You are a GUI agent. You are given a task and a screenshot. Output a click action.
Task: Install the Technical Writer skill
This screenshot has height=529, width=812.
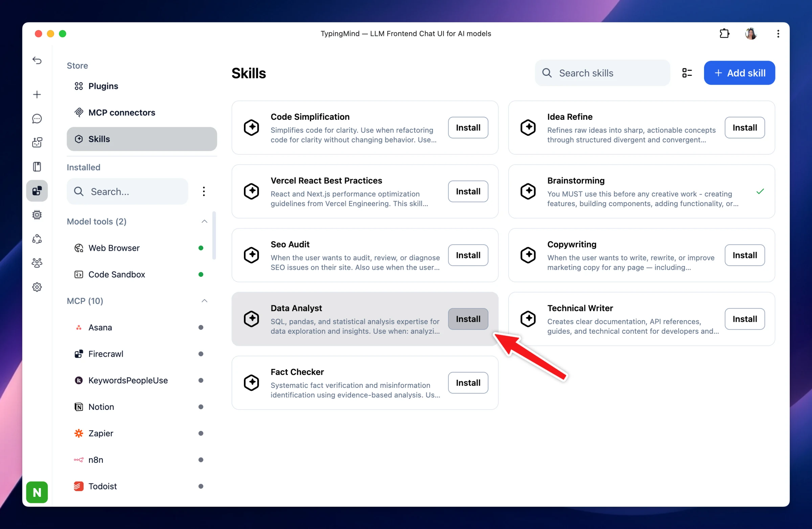744,319
